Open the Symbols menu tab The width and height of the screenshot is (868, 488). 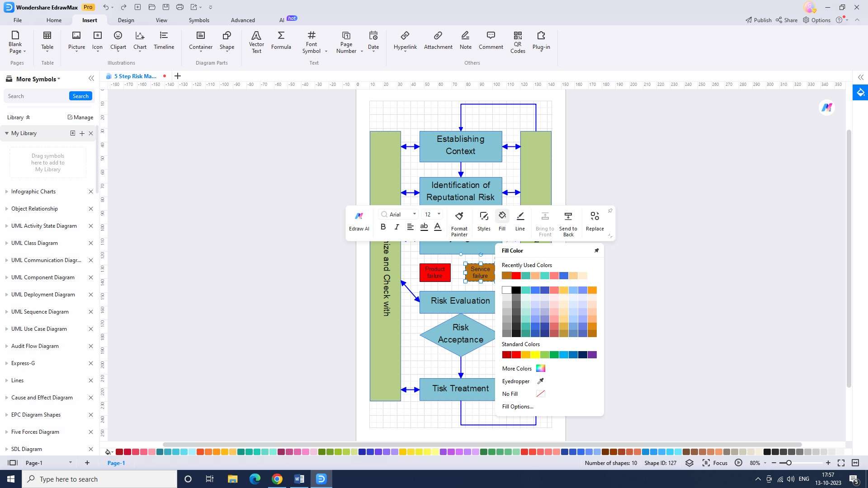click(x=199, y=20)
